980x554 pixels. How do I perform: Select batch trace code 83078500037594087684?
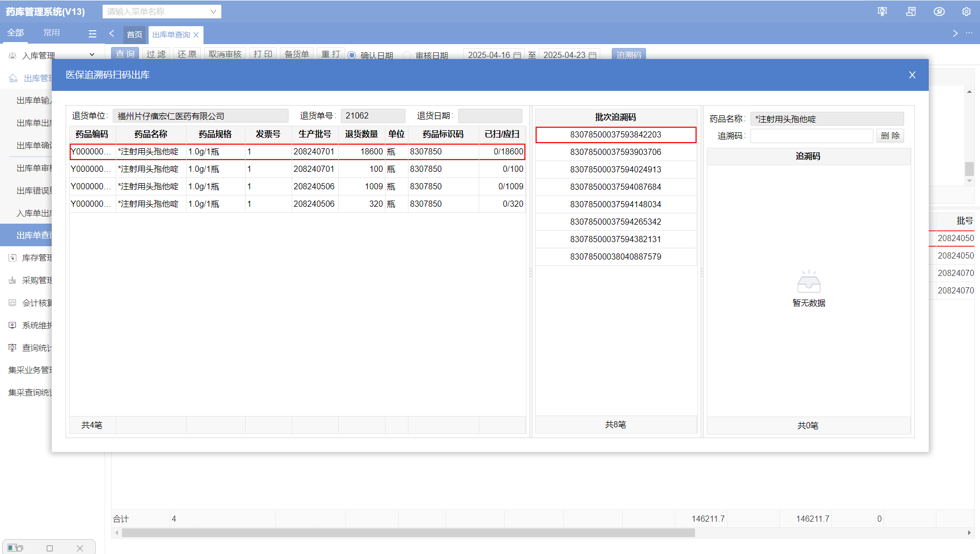click(x=616, y=187)
